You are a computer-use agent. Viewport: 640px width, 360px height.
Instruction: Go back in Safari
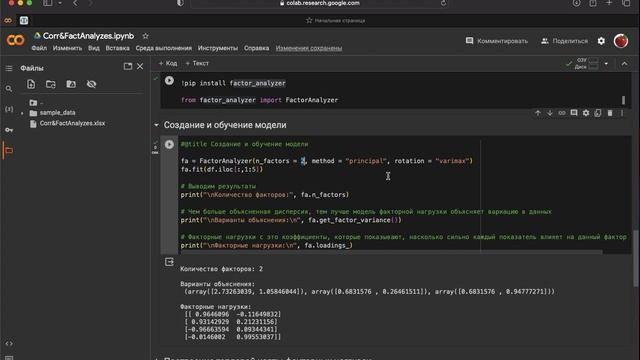pos(76,3)
